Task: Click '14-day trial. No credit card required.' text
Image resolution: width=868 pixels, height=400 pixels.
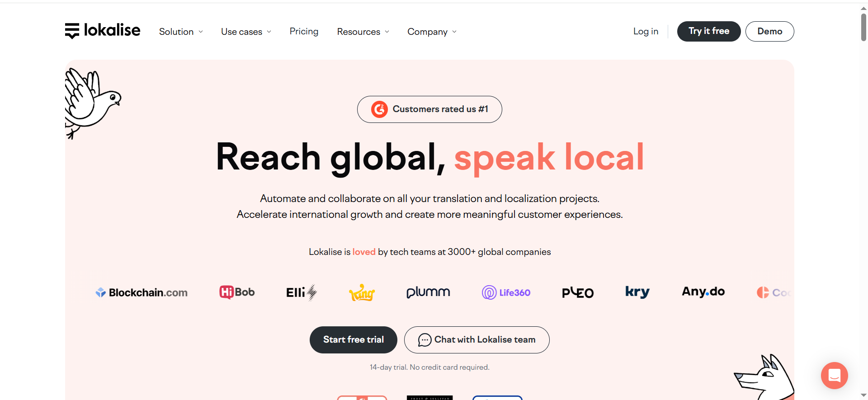Action: (x=429, y=367)
